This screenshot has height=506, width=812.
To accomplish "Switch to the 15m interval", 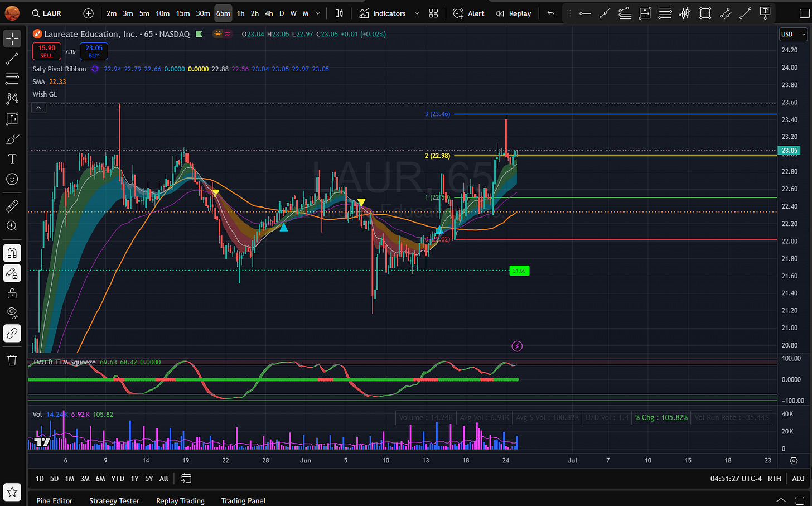I will 183,13.
